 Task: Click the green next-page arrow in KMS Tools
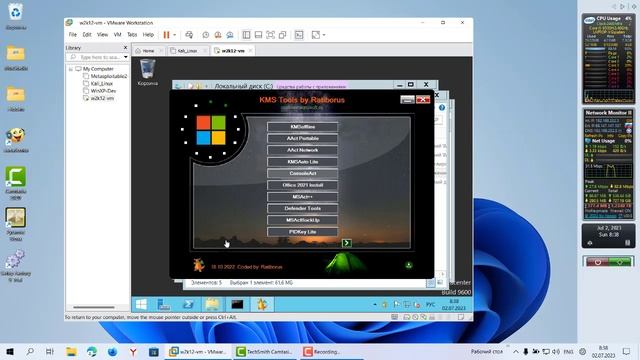(x=347, y=243)
